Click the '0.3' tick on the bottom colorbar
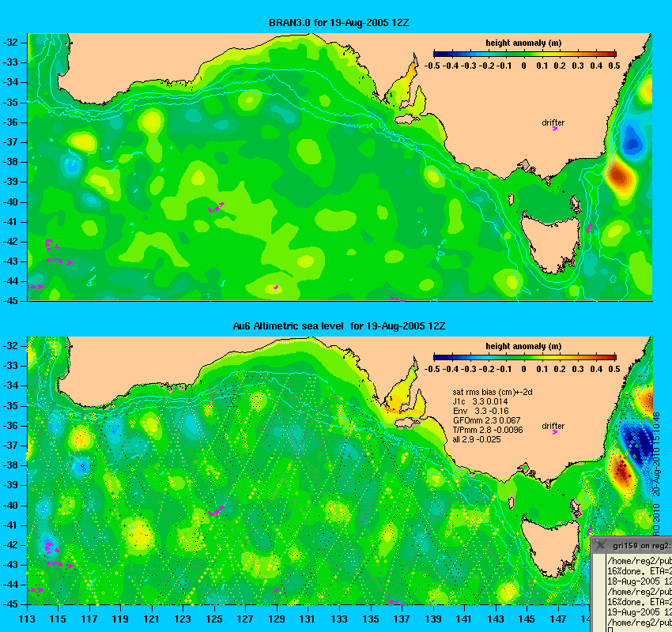Screen dimensions: 672x632 pyautogui.click(x=578, y=369)
